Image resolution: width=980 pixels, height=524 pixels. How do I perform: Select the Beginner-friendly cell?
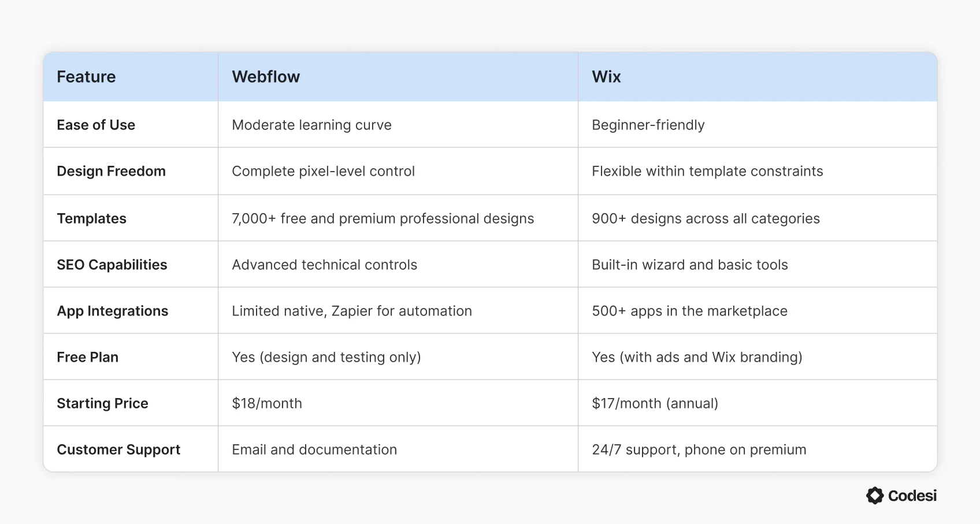648,125
